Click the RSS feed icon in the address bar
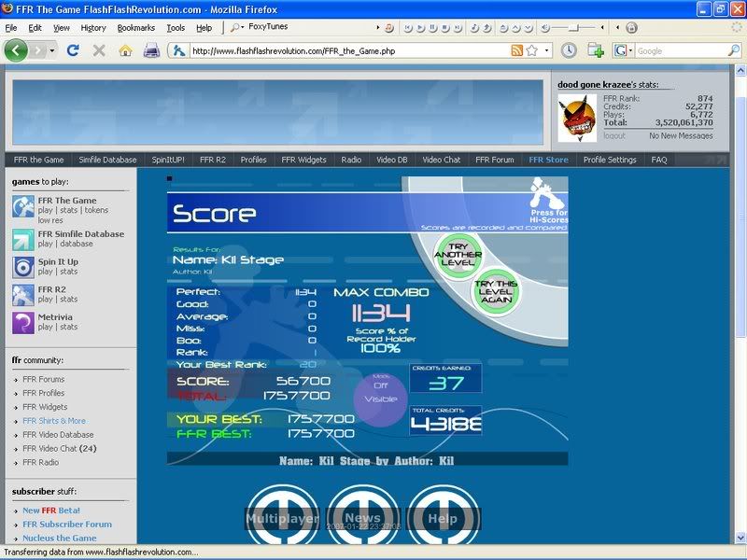 click(x=516, y=50)
